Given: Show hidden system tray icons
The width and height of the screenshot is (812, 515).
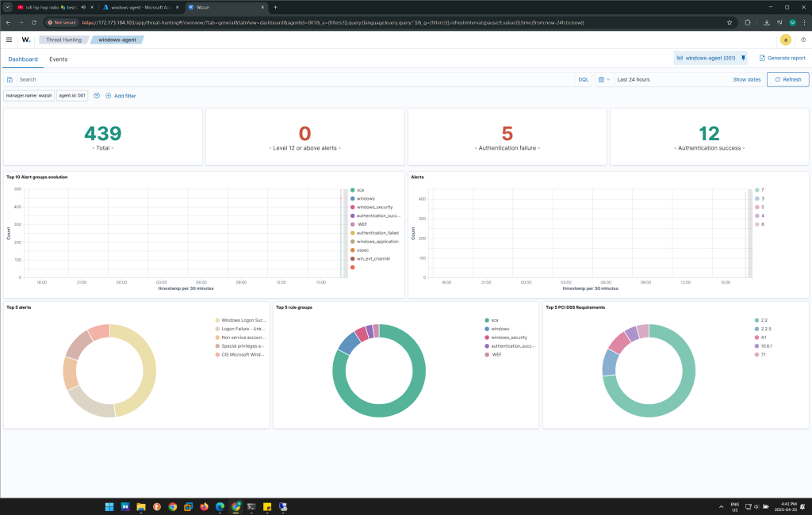Looking at the screenshot, I should 721,507.
